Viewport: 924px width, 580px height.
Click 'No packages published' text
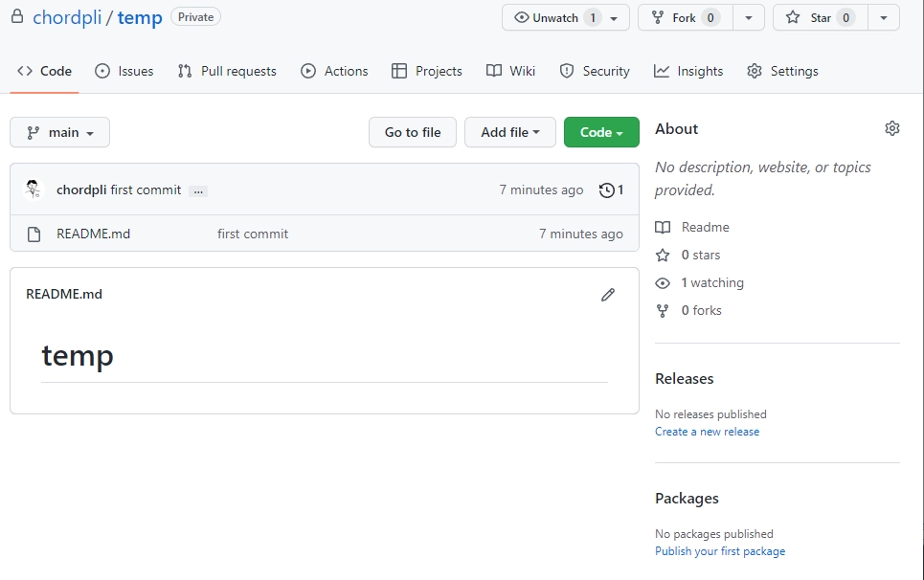[x=714, y=534]
